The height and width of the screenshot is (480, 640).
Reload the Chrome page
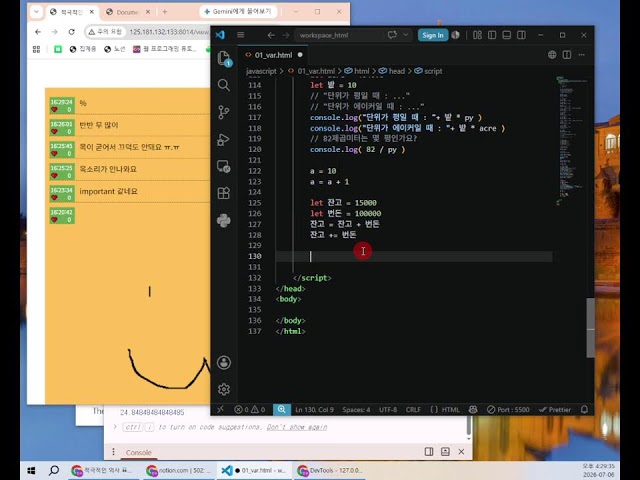coord(71,32)
